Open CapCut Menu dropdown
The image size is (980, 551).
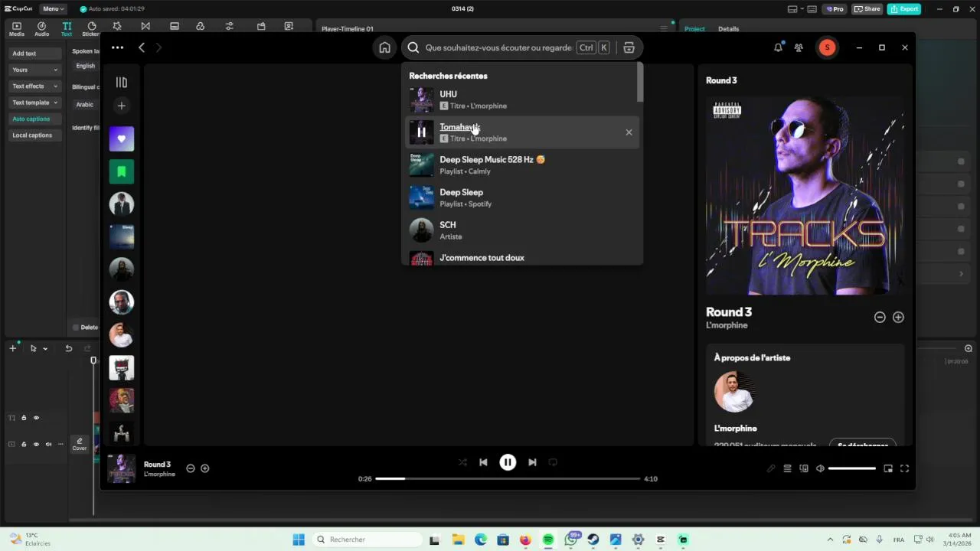coord(53,8)
